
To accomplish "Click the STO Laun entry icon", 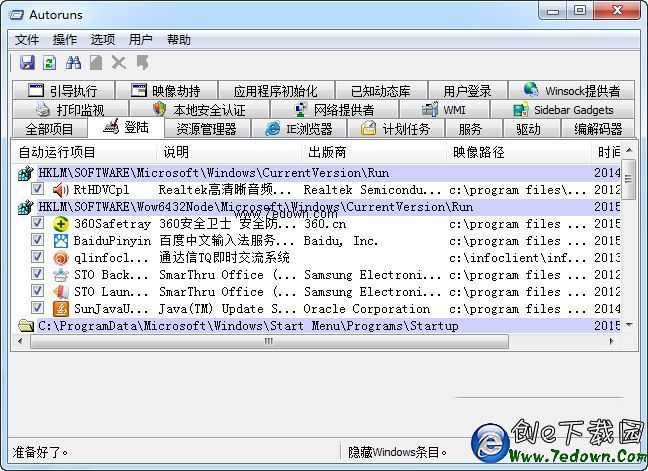I will [61, 292].
